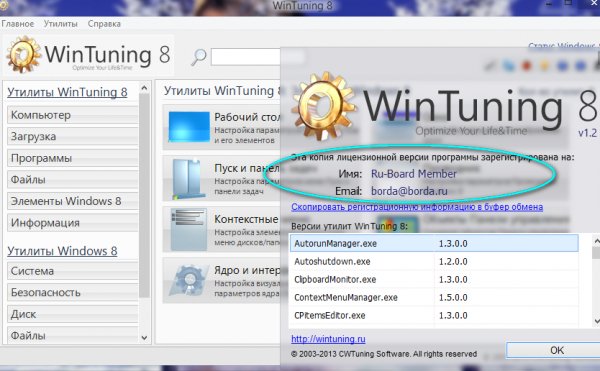600x371 pixels.
Task: Open the Главное menu
Action: [x=18, y=24]
